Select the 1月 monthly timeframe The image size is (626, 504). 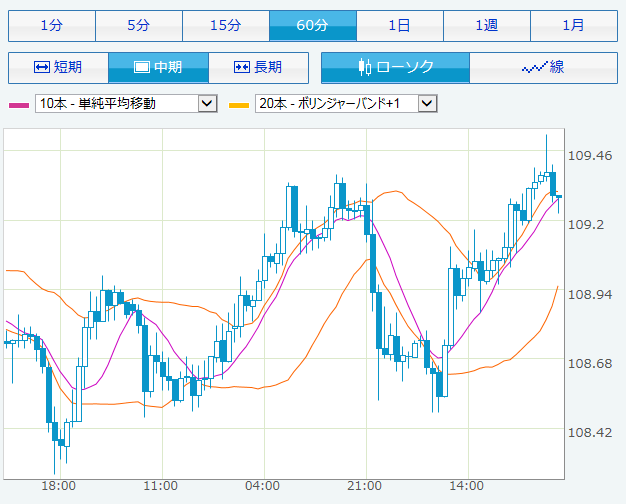pos(573,26)
